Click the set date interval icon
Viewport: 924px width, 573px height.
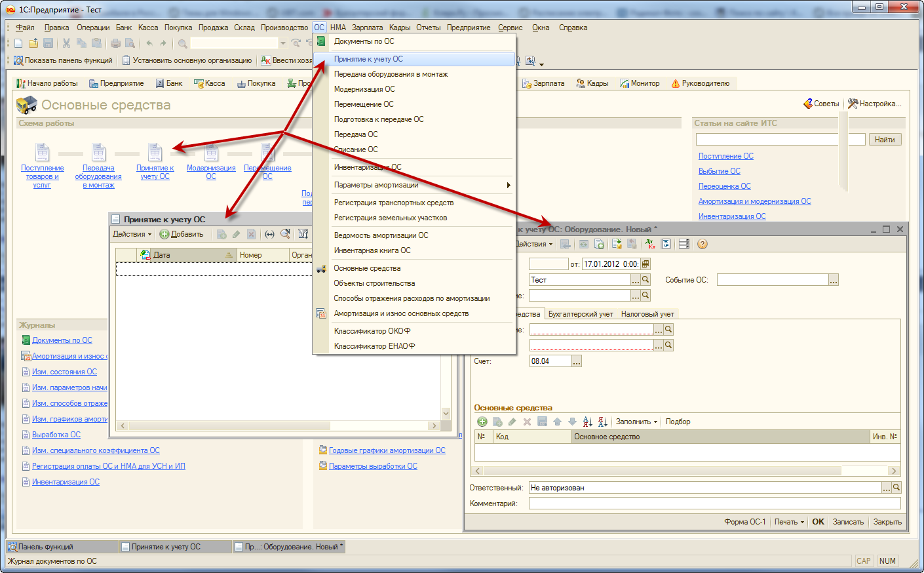click(269, 234)
